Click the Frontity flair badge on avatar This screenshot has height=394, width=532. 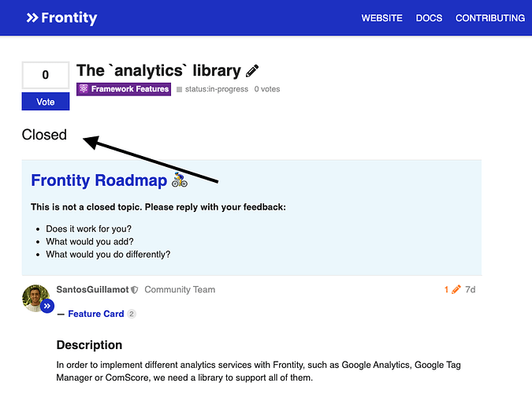pos(47,306)
